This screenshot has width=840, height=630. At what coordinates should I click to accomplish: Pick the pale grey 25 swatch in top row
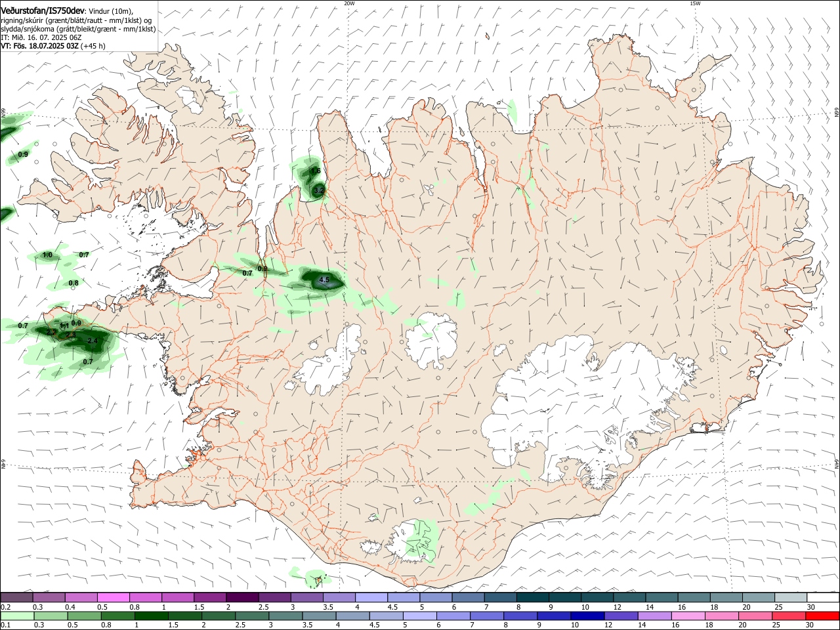pyautogui.click(x=791, y=598)
